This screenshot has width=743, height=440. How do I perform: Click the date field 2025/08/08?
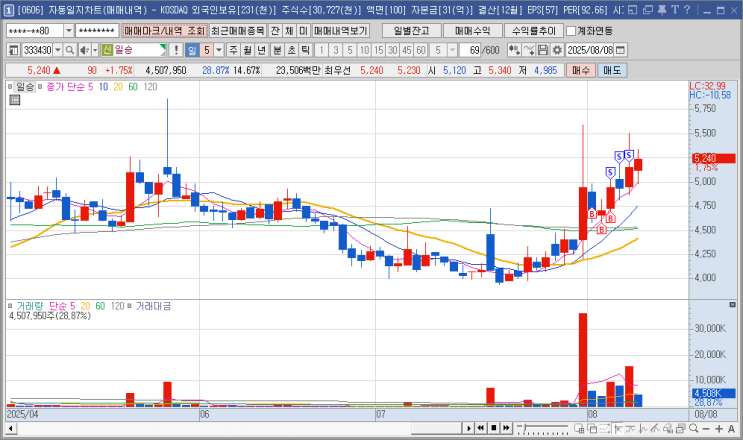tap(590, 50)
